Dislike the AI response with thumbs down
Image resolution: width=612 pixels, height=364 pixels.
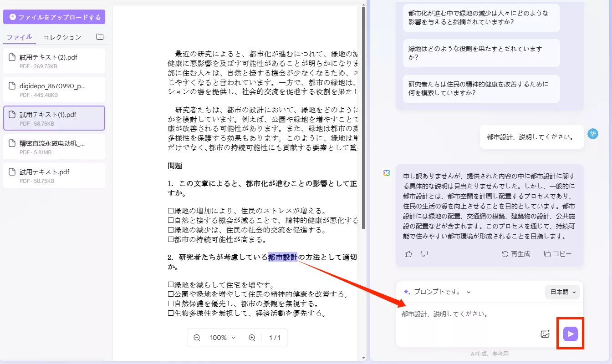pos(424,254)
